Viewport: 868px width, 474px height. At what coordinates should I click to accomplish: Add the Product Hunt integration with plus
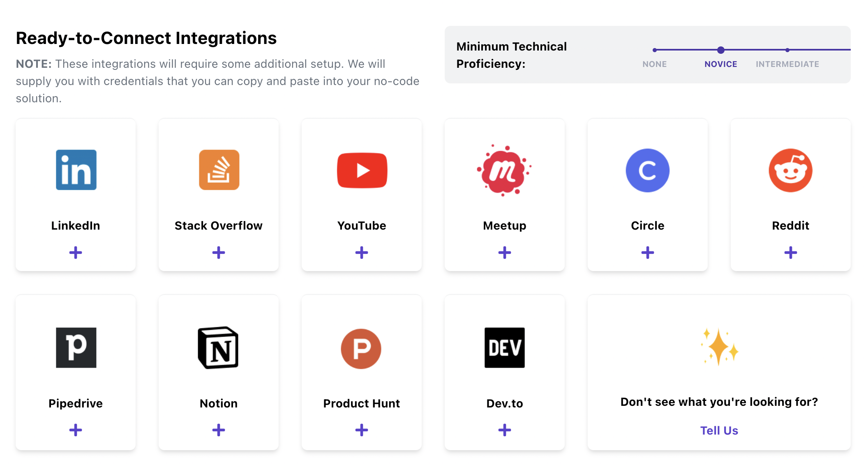tap(362, 430)
